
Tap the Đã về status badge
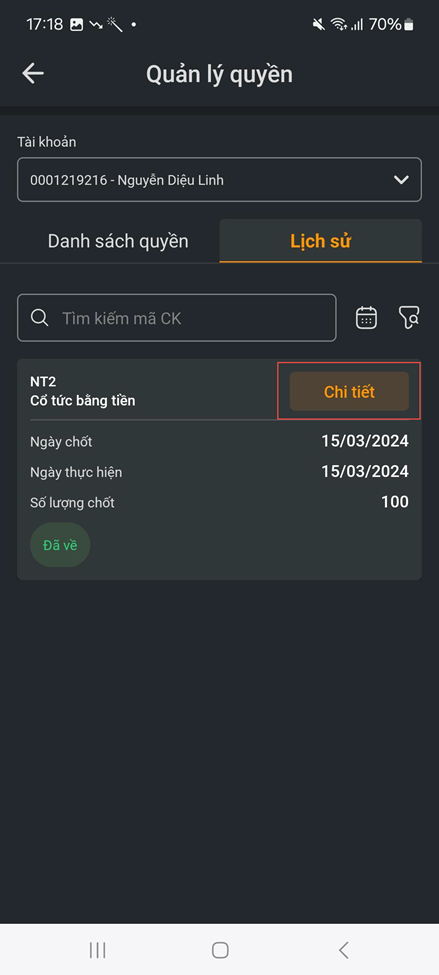click(60, 545)
